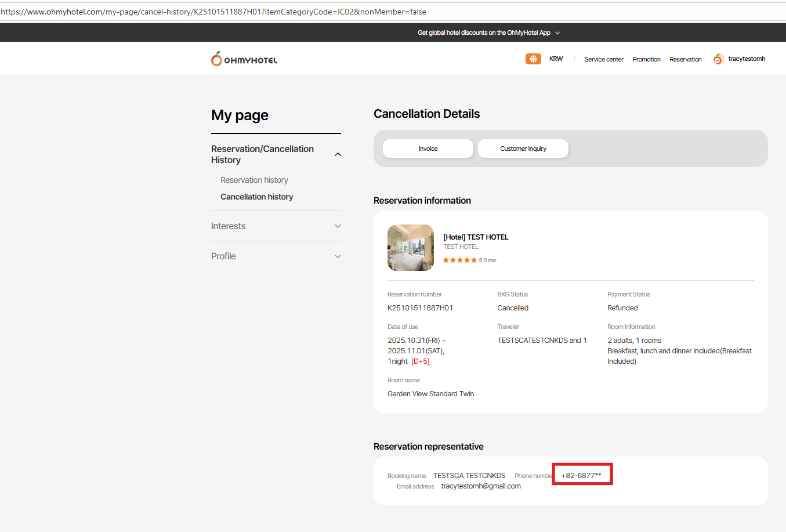The width and height of the screenshot is (786, 532).
Task: Select Reservation history in sidebar
Action: (254, 180)
